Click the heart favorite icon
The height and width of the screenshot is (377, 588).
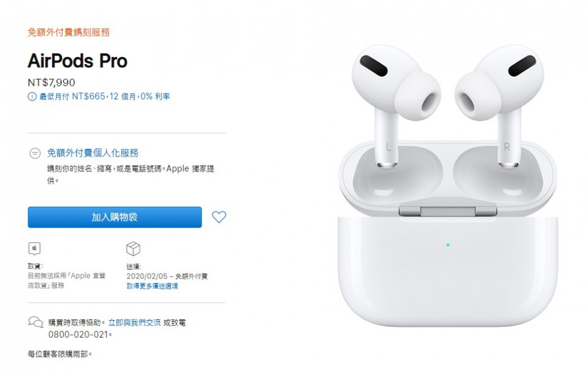click(219, 217)
